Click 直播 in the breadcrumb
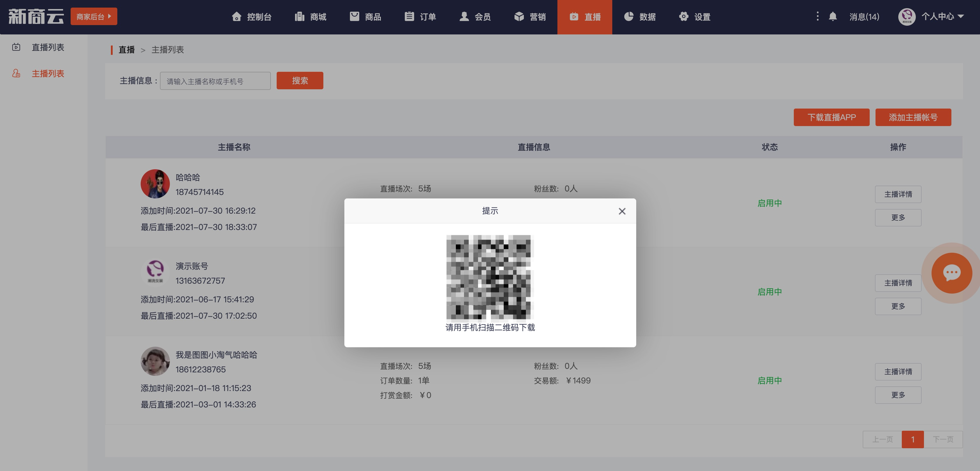This screenshot has width=980, height=471. (x=127, y=50)
